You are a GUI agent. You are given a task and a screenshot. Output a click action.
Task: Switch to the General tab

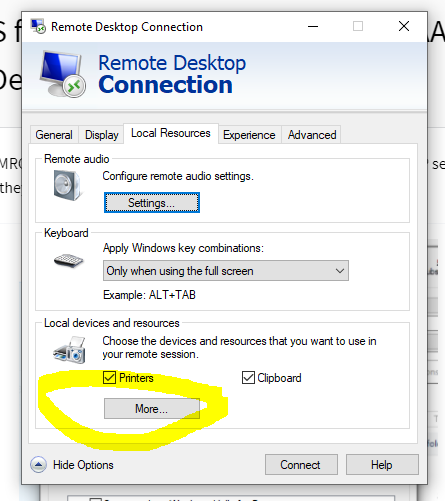54,135
